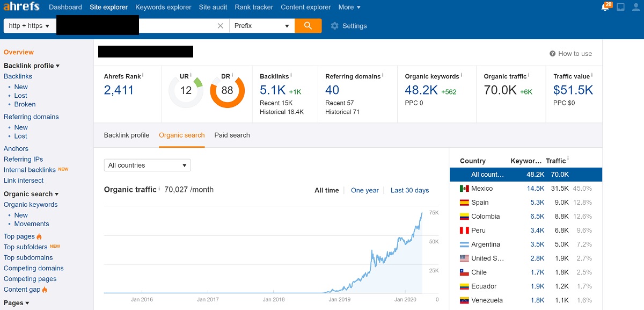The image size is (644, 310).
Task: Open Internal backlinks in the sidebar
Action: [30, 170]
